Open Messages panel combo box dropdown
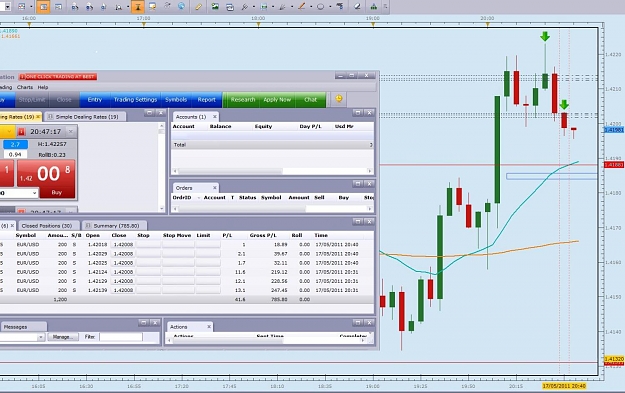 (x=41, y=337)
